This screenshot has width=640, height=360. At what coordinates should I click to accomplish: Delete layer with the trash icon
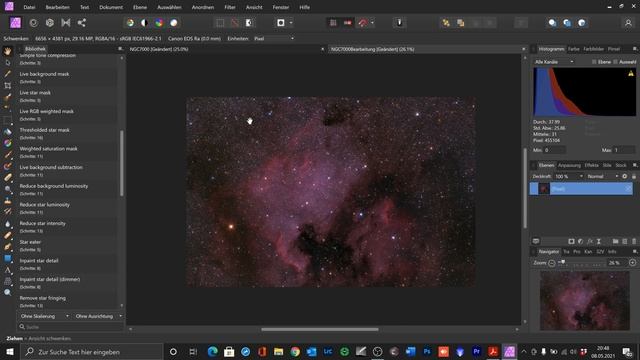(x=634, y=242)
